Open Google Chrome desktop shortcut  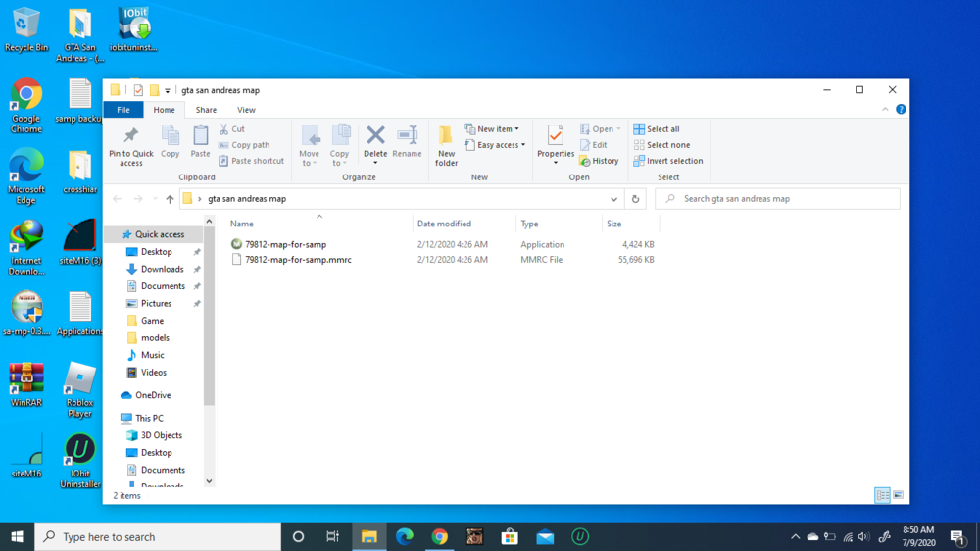tap(26, 105)
